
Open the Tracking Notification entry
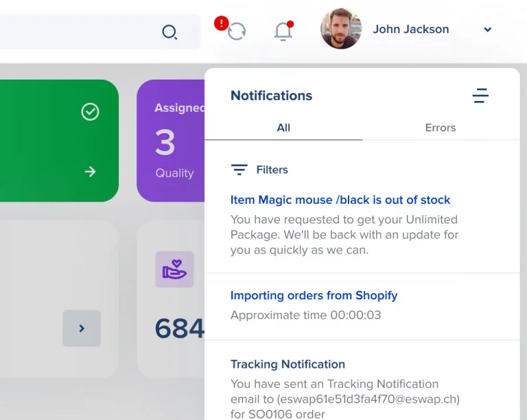coord(288,364)
